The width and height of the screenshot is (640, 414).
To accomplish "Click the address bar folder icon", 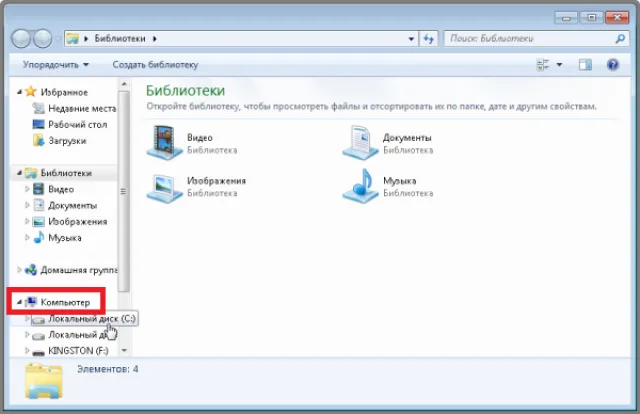I will coord(73,39).
